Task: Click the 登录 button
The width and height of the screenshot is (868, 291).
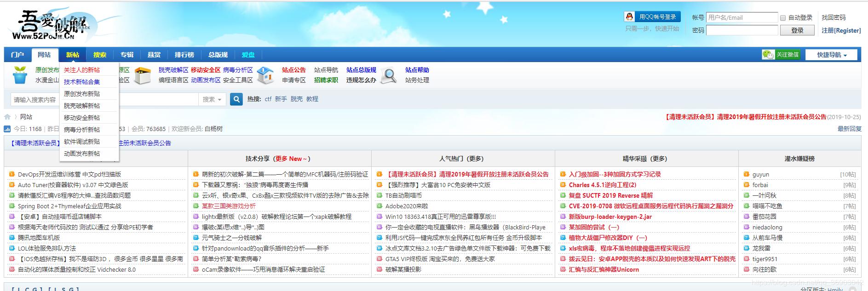Action: click(798, 30)
